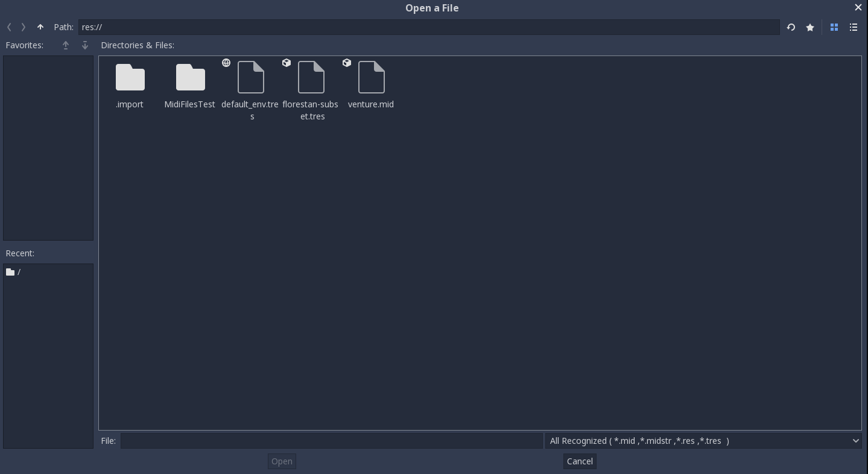868x474 pixels.
Task: Click the File name input field
Action: coord(332,441)
